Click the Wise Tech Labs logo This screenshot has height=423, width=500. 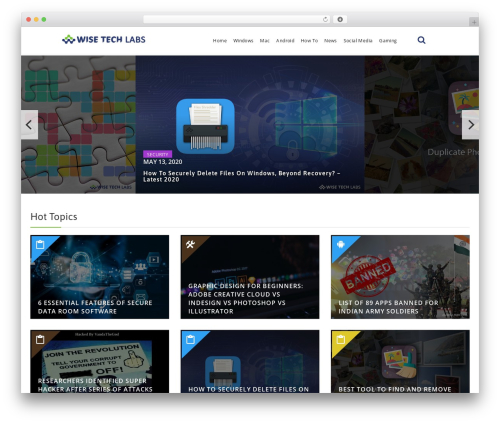(x=104, y=40)
